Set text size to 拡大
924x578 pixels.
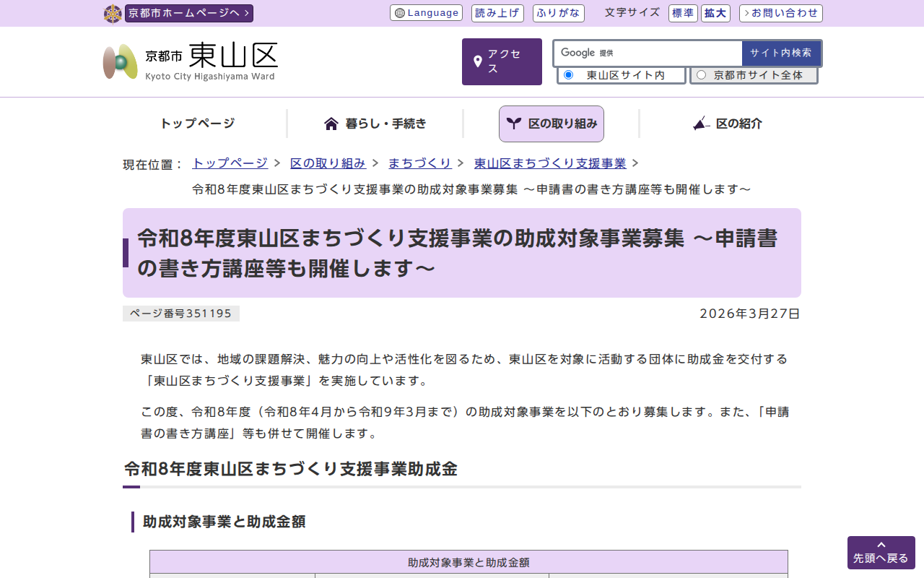coord(715,13)
